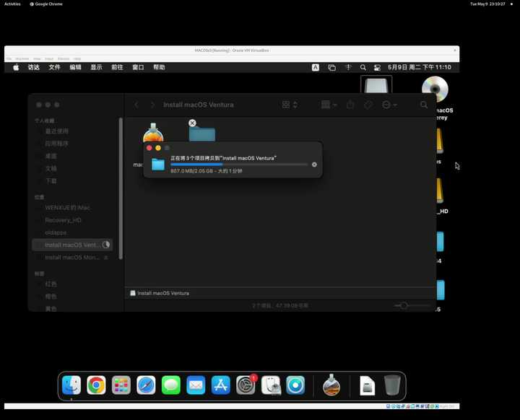Click the input source A icon
The width and height of the screenshot is (520, 420).
tap(316, 68)
